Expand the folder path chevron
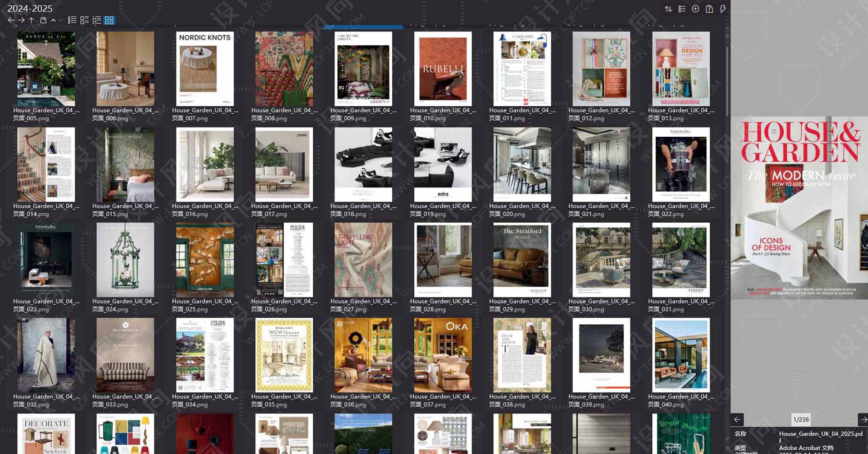The width and height of the screenshot is (868, 454). 60,20
